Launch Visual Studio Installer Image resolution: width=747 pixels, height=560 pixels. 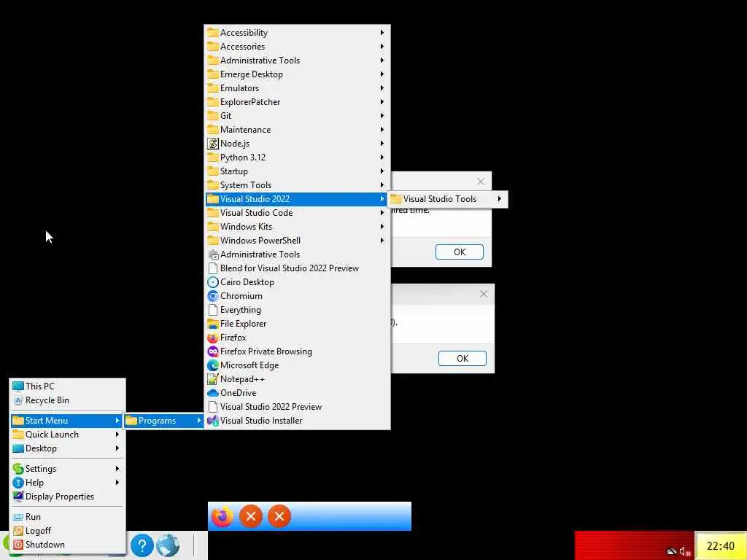click(x=298, y=421)
